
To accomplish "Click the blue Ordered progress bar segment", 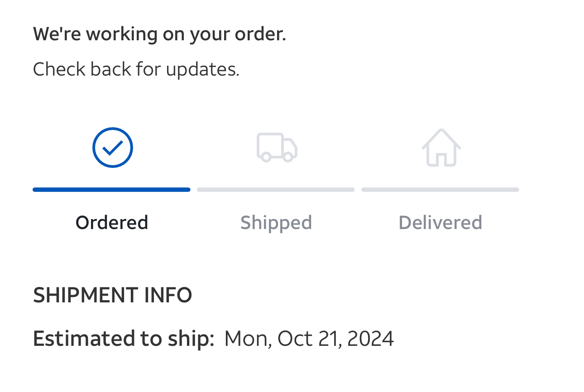I will coord(111,190).
